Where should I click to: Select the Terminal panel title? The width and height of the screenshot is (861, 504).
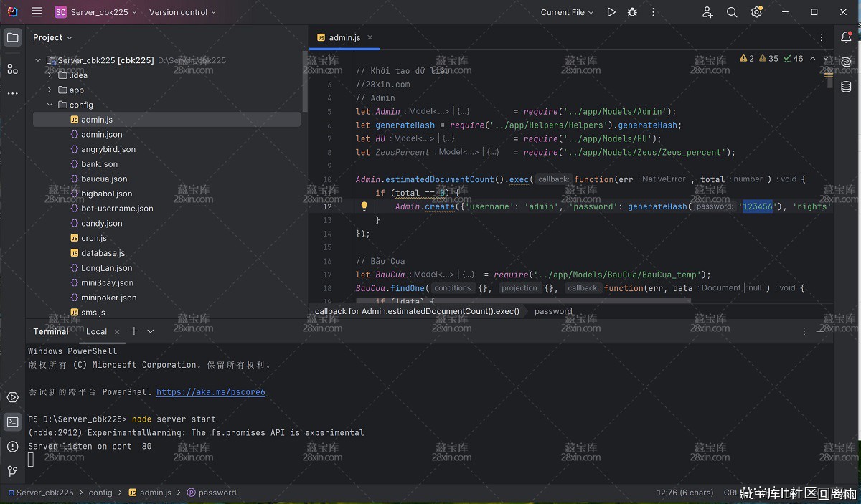click(51, 331)
